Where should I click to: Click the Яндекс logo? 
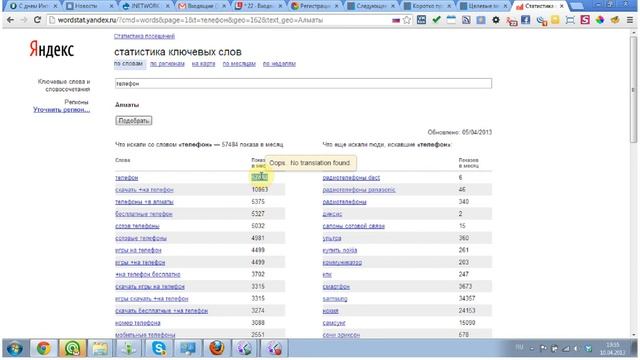click(x=51, y=50)
